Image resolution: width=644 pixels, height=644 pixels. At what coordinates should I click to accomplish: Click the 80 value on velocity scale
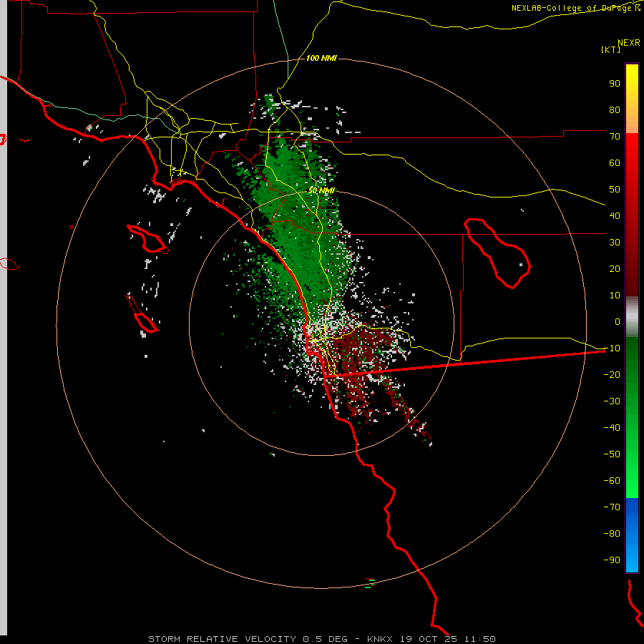pos(615,110)
